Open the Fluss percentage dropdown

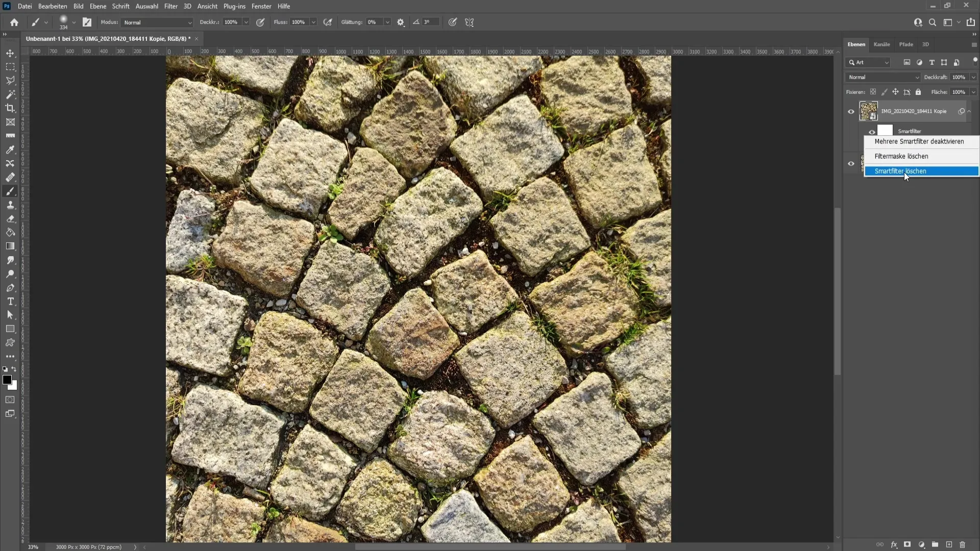[x=314, y=22]
